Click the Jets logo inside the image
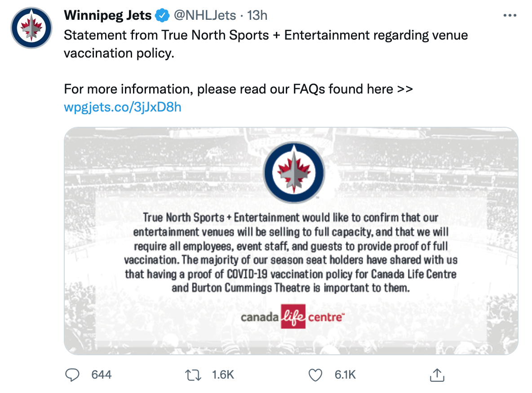This screenshot has height=393, width=532. (x=294, y=172)
